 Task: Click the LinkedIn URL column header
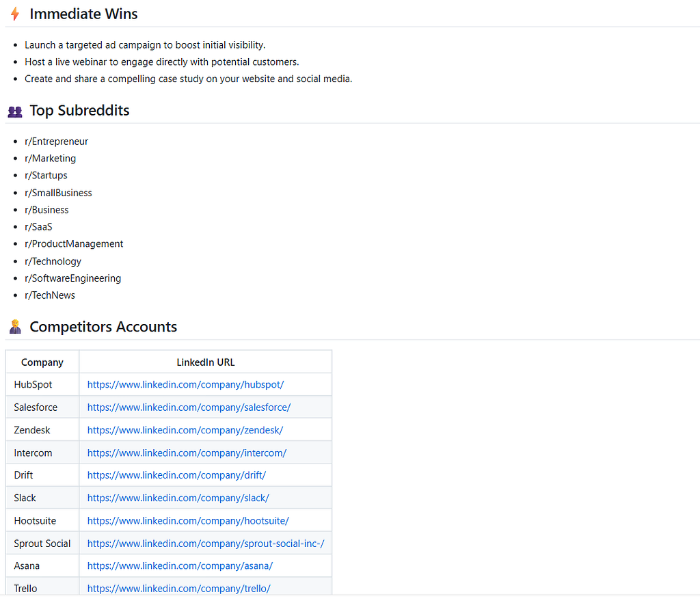pos(205,362)
